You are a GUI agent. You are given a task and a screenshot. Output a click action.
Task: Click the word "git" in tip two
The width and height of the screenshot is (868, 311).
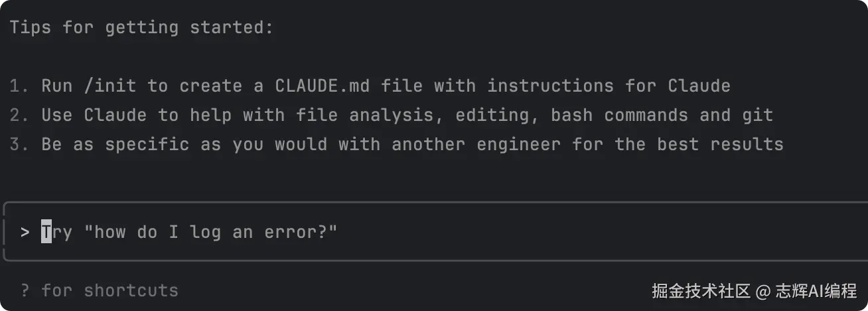757,115
